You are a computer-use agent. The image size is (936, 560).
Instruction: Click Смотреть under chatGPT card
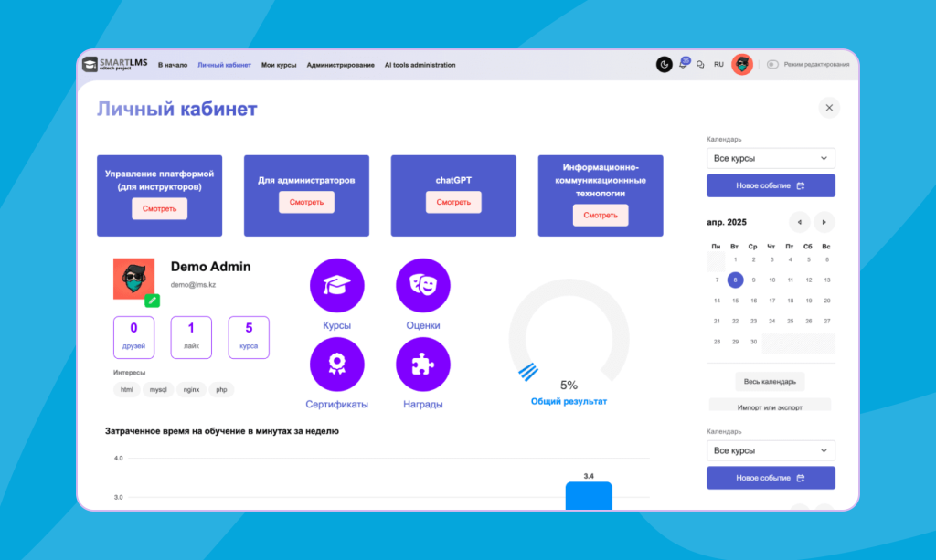pos(453,202)
